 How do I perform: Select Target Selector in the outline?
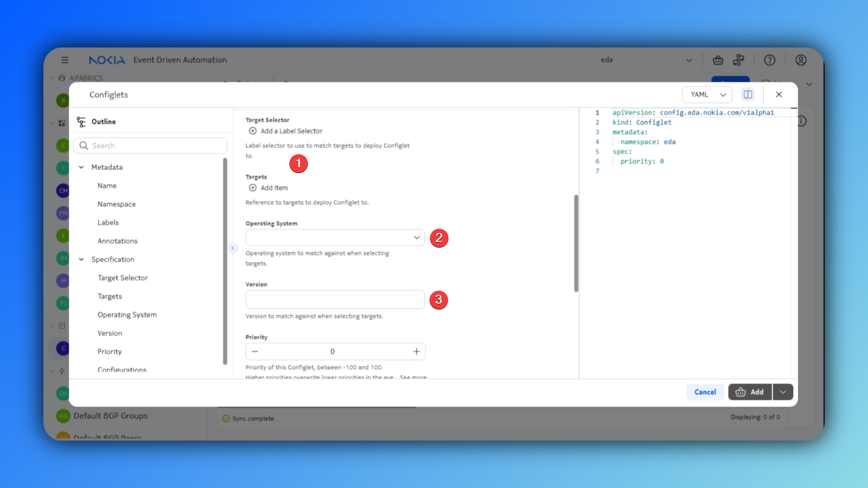tap(123, 278)
